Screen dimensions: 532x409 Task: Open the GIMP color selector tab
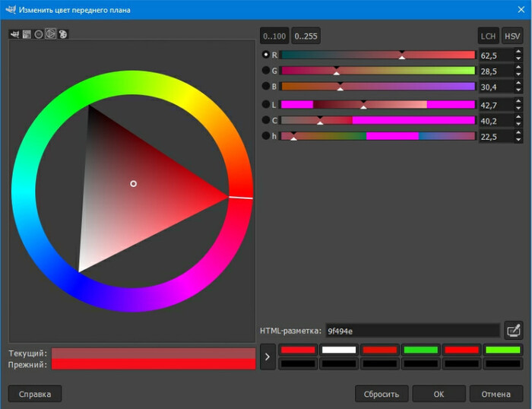point(14,34)
